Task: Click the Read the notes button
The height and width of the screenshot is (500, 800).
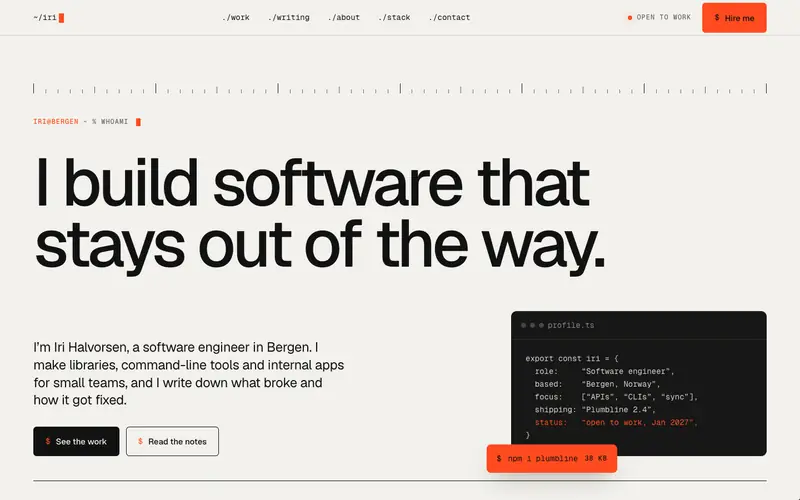Action: click(x=172, y=441)
